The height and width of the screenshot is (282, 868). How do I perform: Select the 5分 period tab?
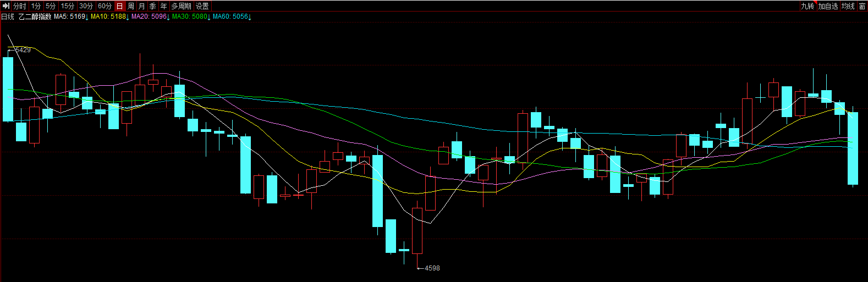(51, 6)
